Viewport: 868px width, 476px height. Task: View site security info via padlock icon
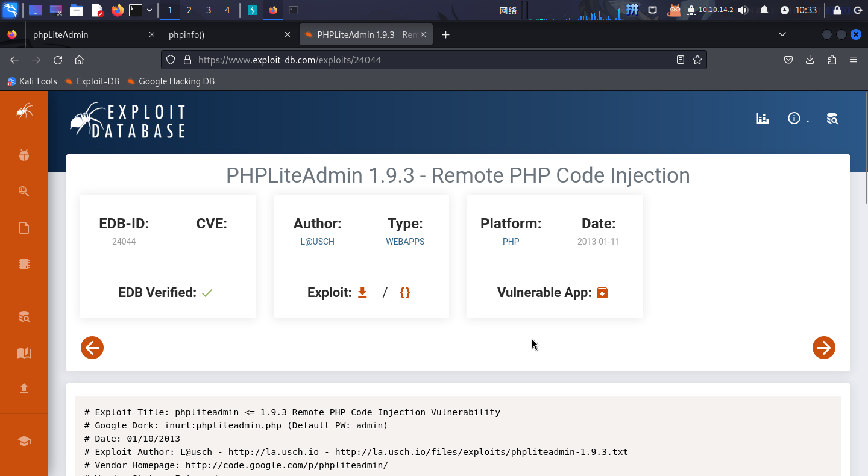(x=187, y=60)
